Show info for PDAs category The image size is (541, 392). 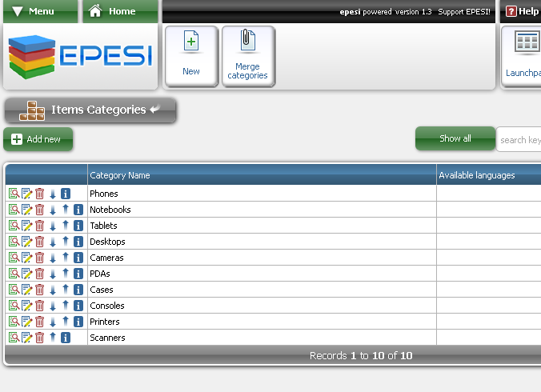coord(78,274)
